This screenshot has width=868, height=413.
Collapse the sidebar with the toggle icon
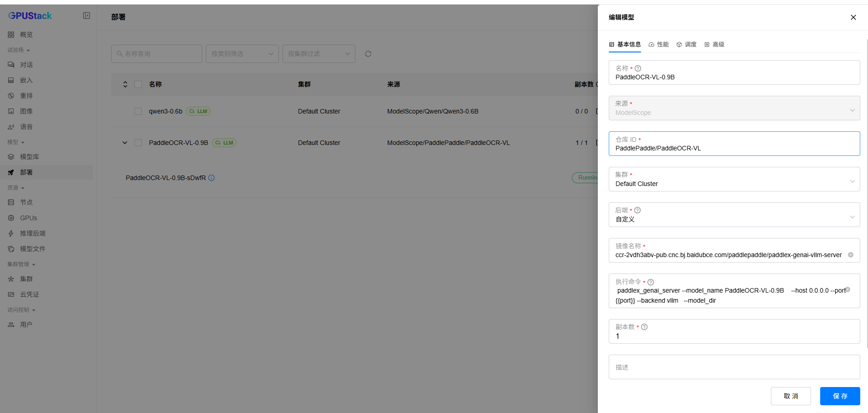pyautogui.click(x=87, y=15)
